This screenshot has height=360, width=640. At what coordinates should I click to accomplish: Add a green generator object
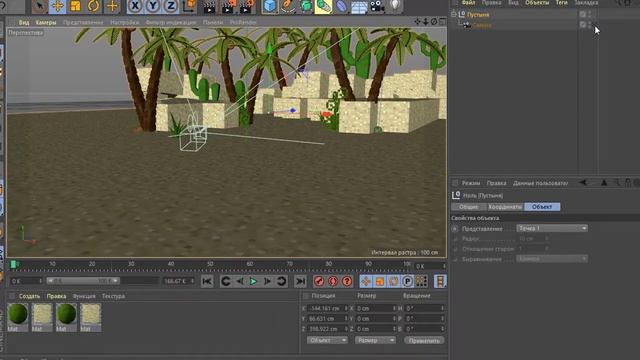point(306,6)
